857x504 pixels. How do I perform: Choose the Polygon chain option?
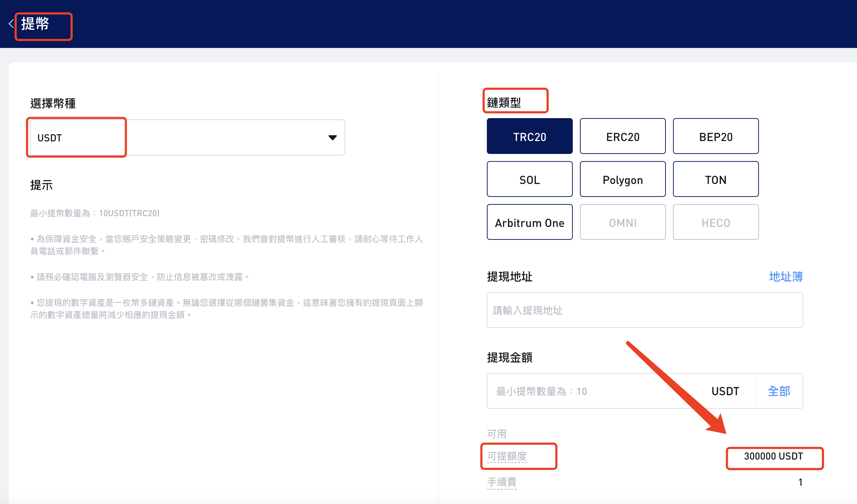(x=623, y=179)
